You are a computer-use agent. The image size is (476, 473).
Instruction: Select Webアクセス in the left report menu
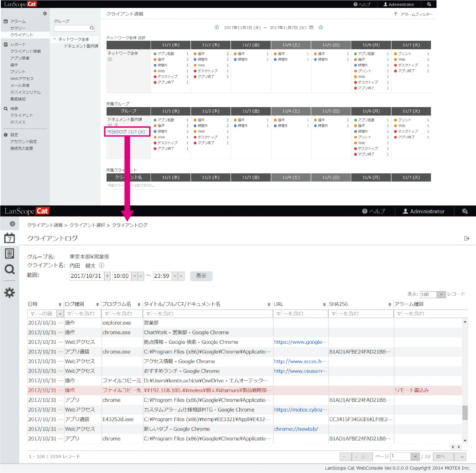click(x=22, y=78)
